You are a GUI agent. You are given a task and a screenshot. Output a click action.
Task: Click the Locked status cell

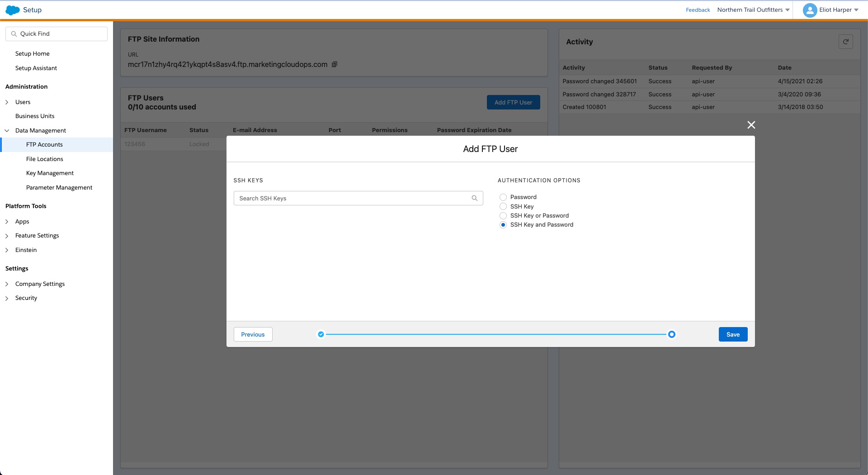click(x=199, y=144)
